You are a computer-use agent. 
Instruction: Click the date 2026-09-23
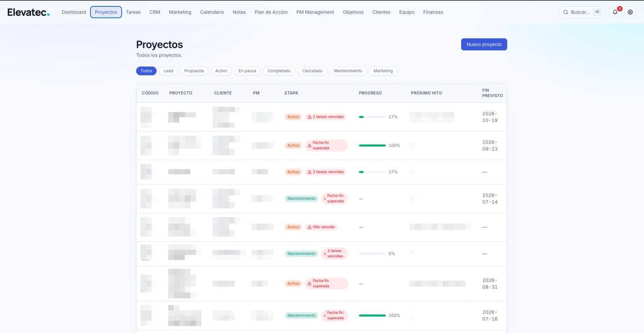[490, 146]
